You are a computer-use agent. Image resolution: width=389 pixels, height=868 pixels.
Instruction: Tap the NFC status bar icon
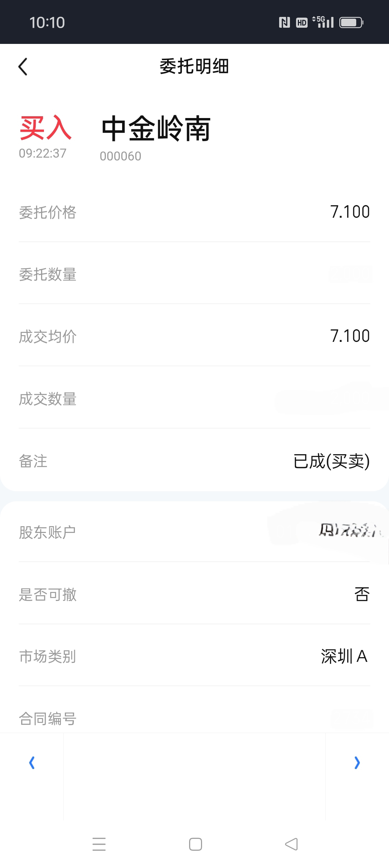(x=285, y=23)
